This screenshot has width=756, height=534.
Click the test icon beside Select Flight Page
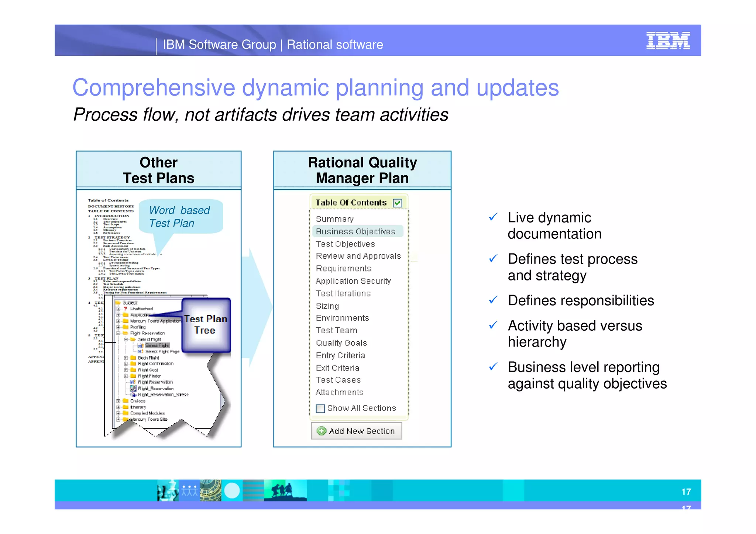point(141,351)
